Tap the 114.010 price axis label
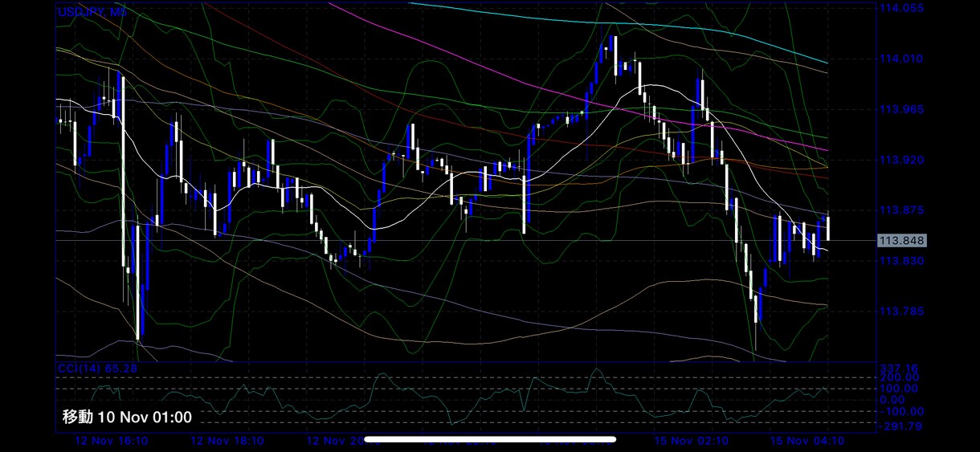Viewport: 980px width, 452px height. pos(901,59)
